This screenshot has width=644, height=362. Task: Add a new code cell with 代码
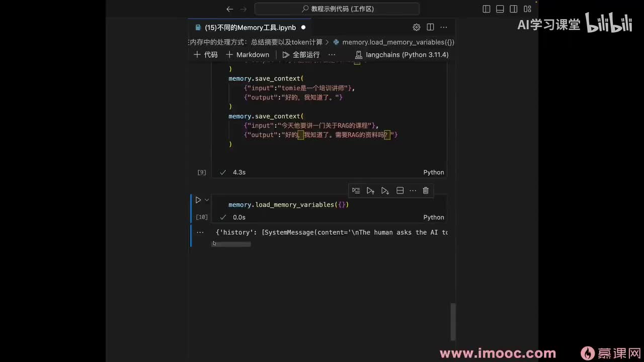click(206, 54)
